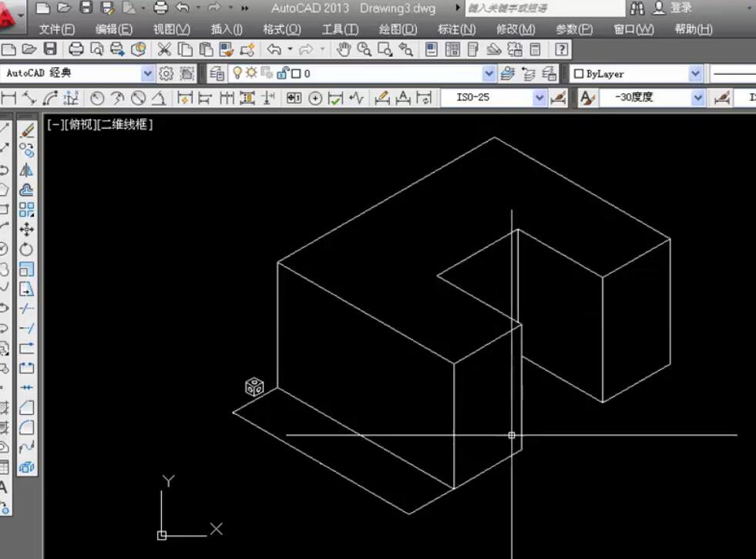Screen dimensions: 756x559
Task: Toggle layer 0 viewport freeze icon
Action: 267,72
